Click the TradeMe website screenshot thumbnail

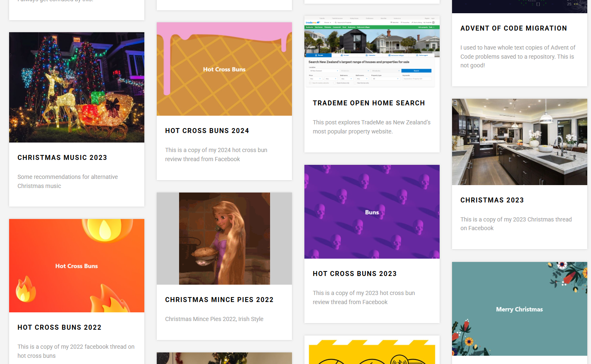(x=372, y=51)
